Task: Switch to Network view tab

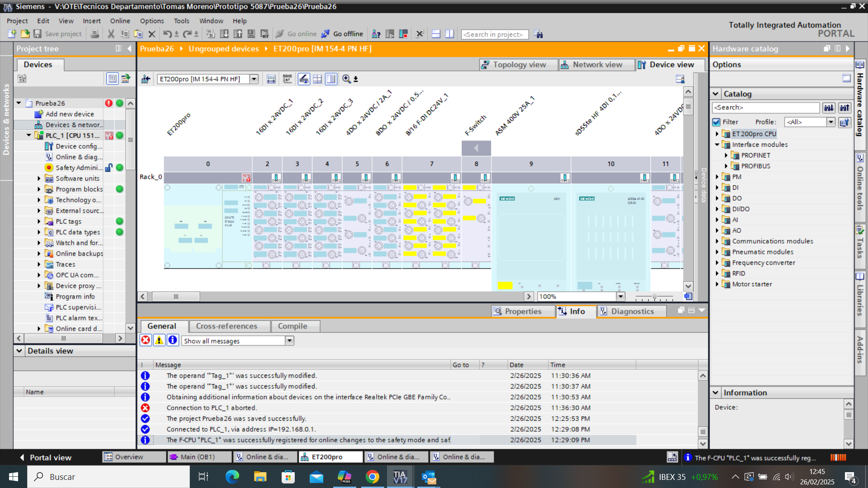Action: [x=591, y=65]
